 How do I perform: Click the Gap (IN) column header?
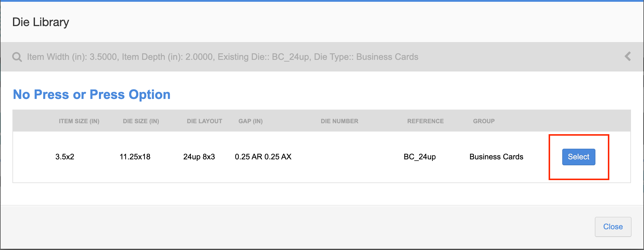251,121
